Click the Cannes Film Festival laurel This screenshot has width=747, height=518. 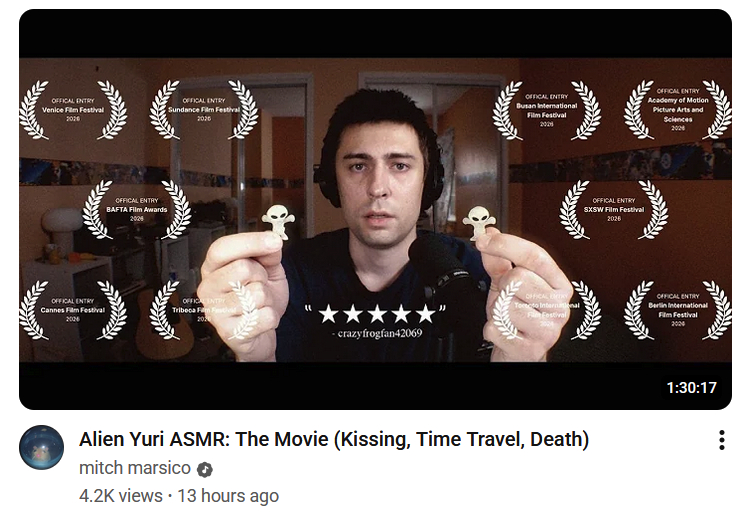[x=73, y=310]
